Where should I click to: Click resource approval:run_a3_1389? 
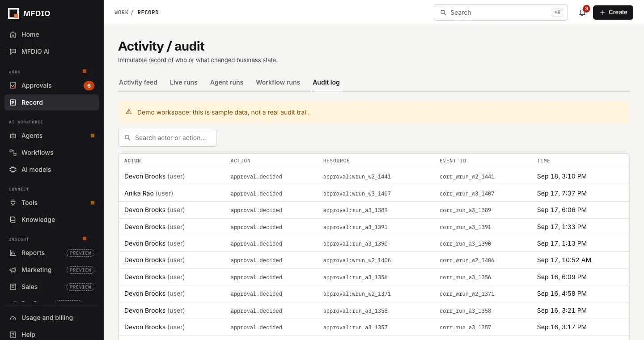coord(356,210)
